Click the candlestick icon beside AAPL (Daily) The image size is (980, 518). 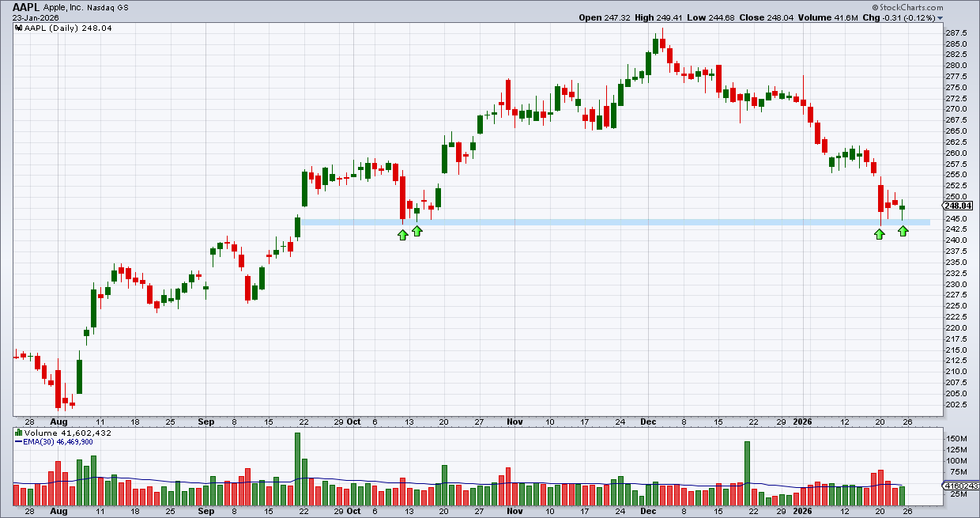(18, 27)
